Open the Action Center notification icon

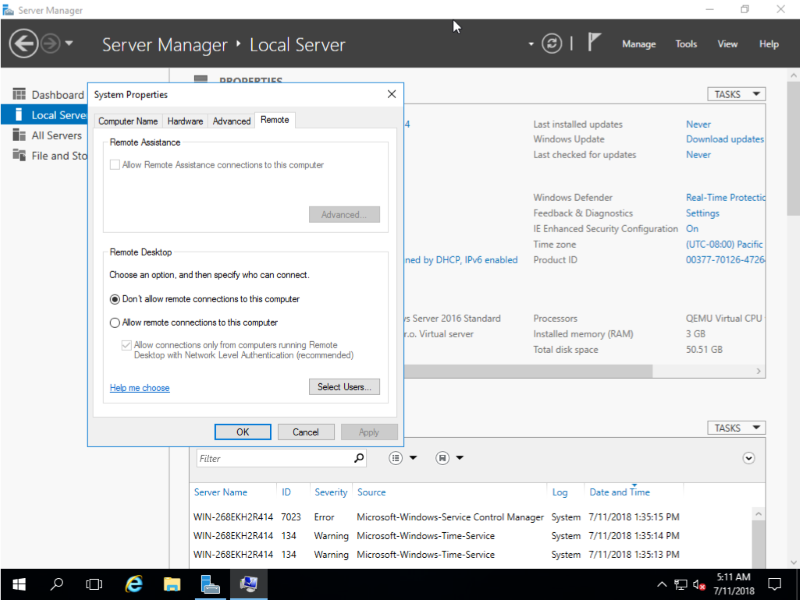point(774,584)
